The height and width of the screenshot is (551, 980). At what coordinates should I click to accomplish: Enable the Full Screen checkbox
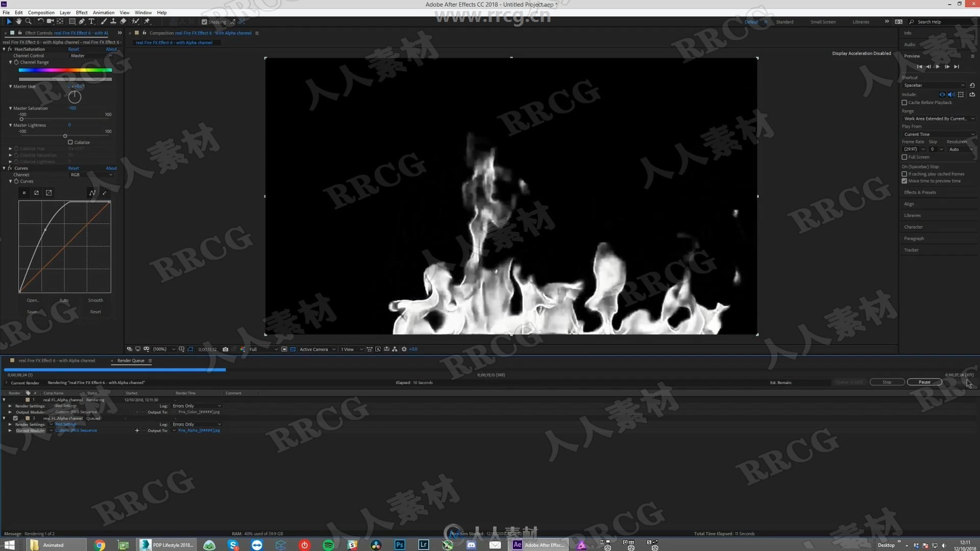click(x=904, y=157)
